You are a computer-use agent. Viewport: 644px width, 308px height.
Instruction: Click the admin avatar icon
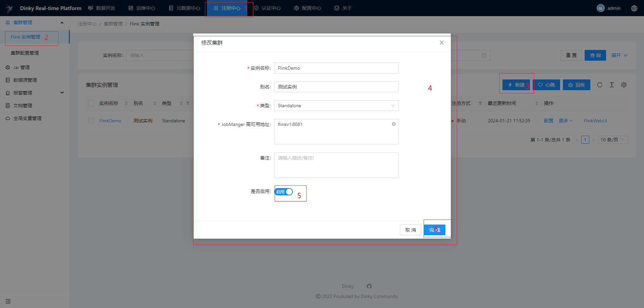[x=600, y=8]
